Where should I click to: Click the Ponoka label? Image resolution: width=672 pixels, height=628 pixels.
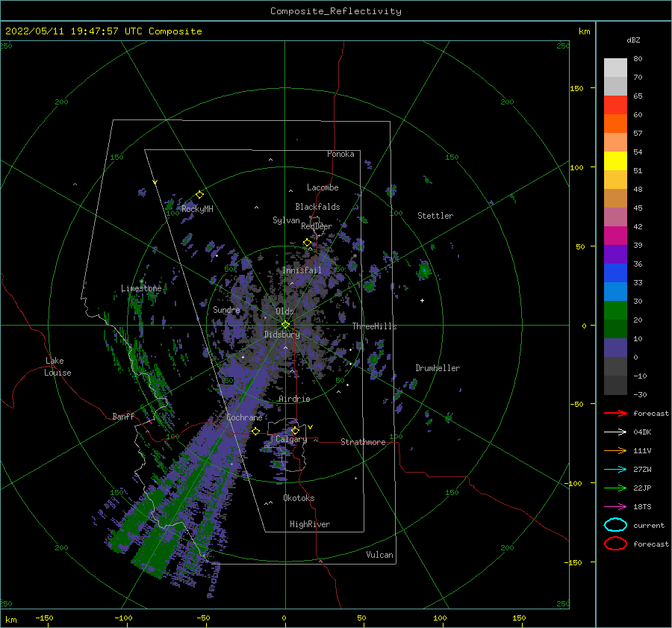(340, 154)
